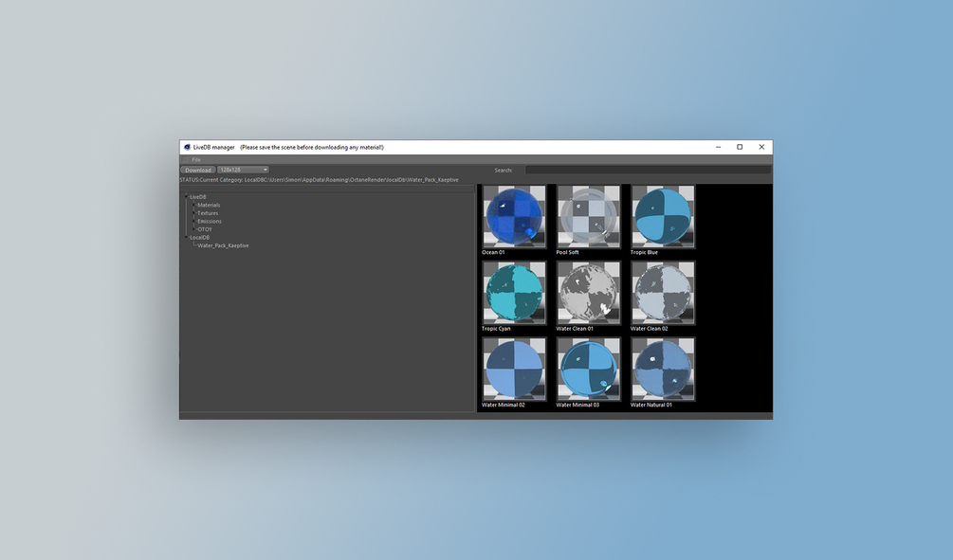953x560 pixels.
Task: Click the Water Natural 01 text label
Action: [651, 405]
